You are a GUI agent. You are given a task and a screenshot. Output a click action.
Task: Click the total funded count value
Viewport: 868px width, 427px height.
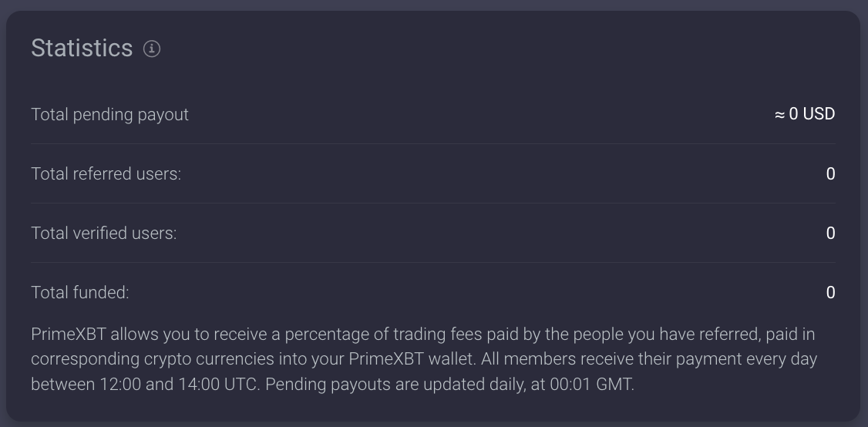830,292
